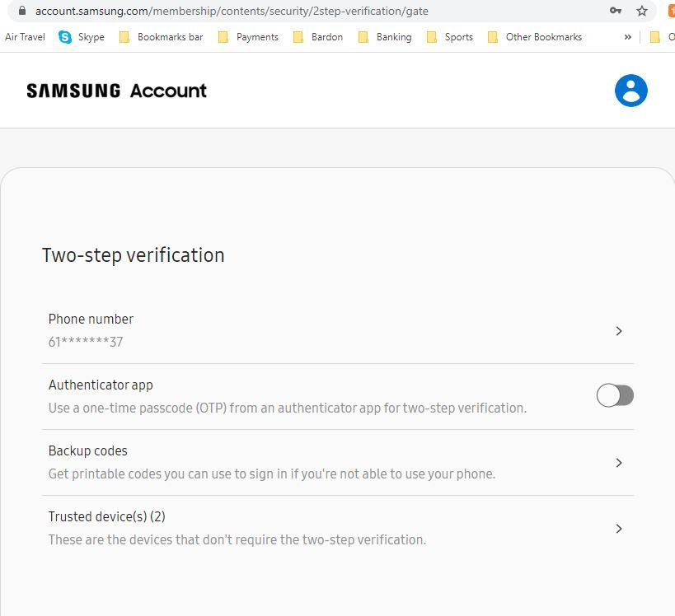
Task: Open the Other Bookmarks folder
Action: [534, 37]
